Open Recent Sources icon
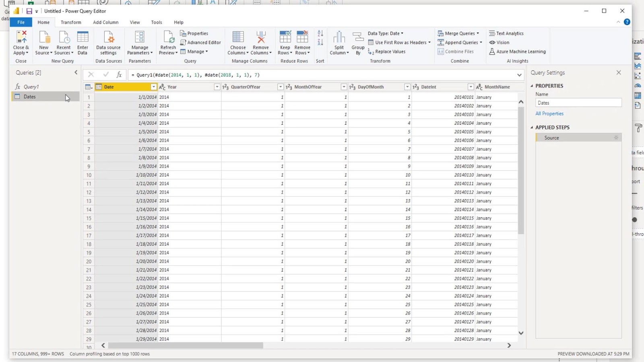Viewport: 644px width, 362px height. coord(64,37)
